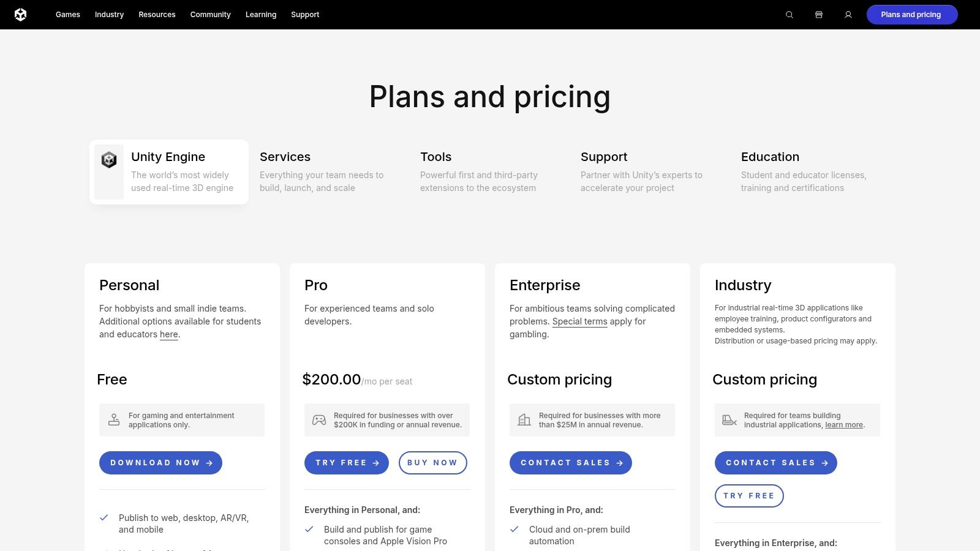Click the industrial machine icon on the Industry card

pyautogui.click(x=729, y=420)
